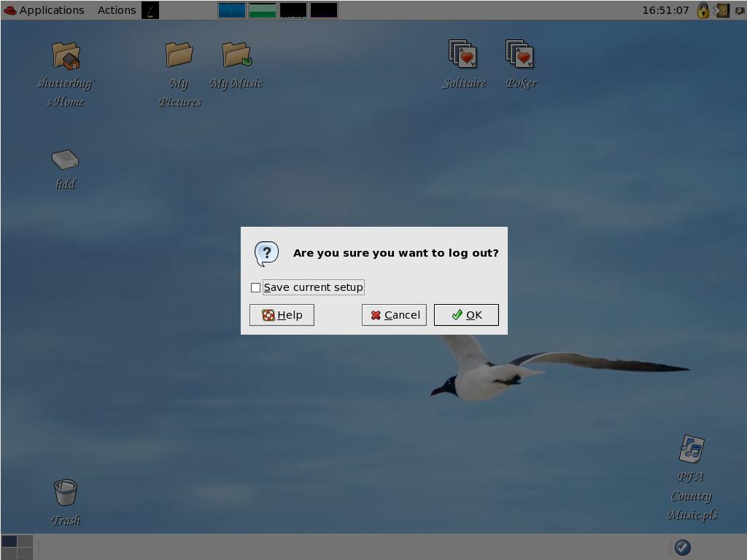Screen dimensions: 747x560
Task: Open the Actions menu
Action: pos(116,10)
